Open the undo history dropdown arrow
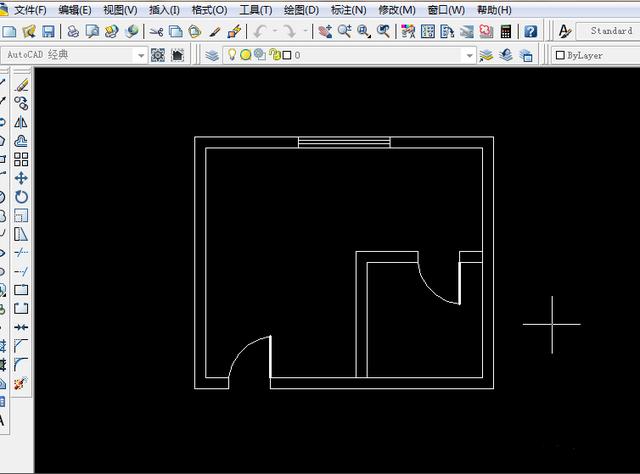The width and height of the screenshot is (640, 474). click(x=275, y=31)
